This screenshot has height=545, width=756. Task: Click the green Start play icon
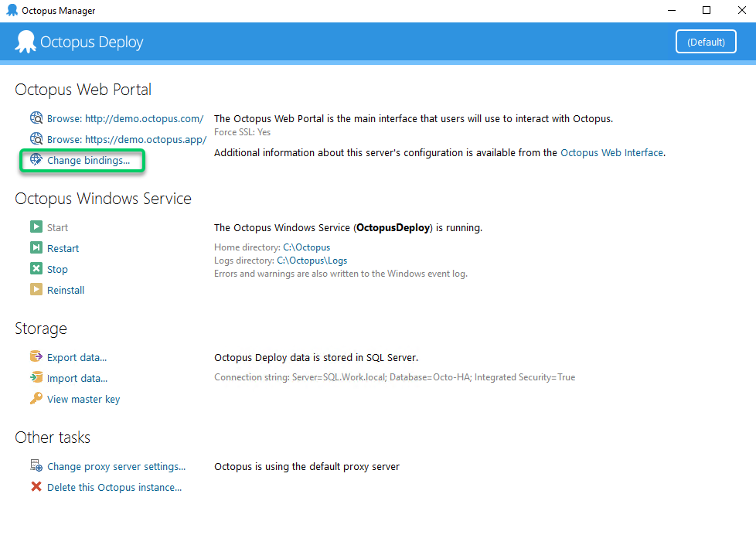point(36,227)
